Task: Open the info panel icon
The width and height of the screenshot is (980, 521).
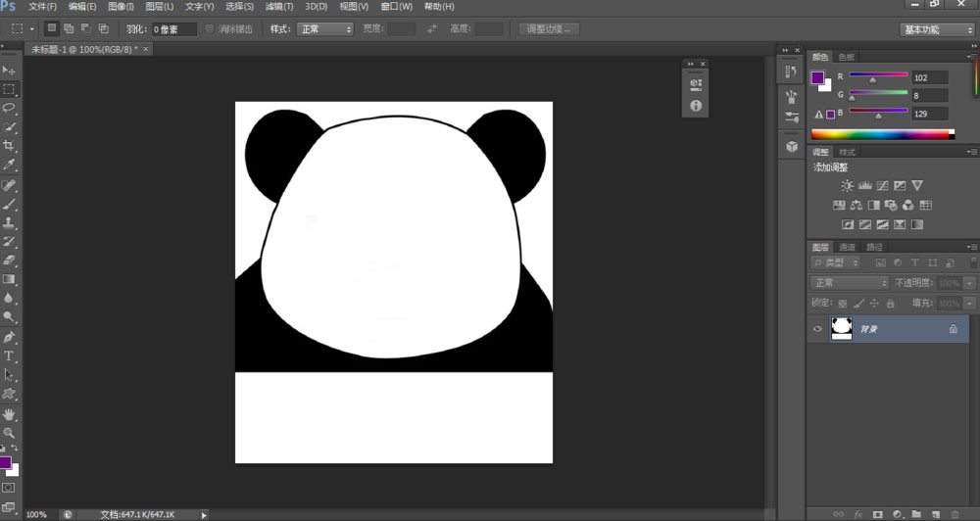Action: [696, 105]
